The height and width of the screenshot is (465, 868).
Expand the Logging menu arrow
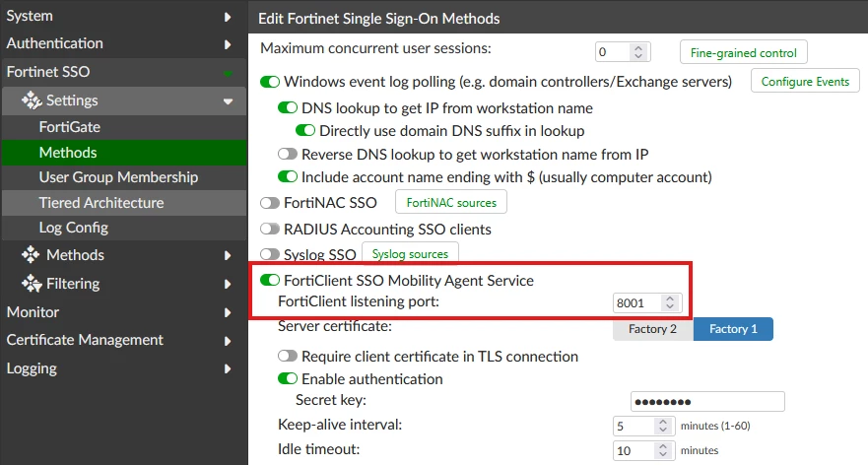point(228,368)
